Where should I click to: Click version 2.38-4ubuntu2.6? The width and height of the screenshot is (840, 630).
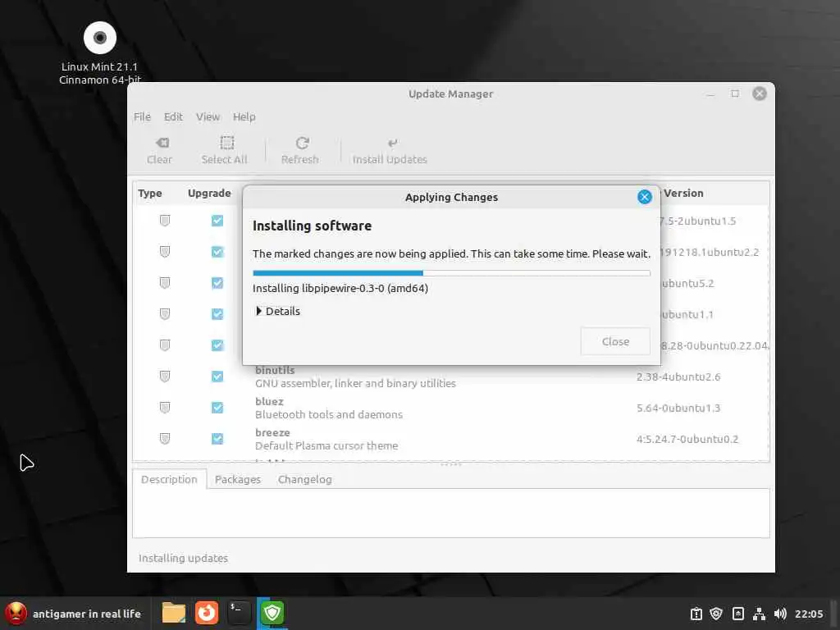tap(678, 377)
